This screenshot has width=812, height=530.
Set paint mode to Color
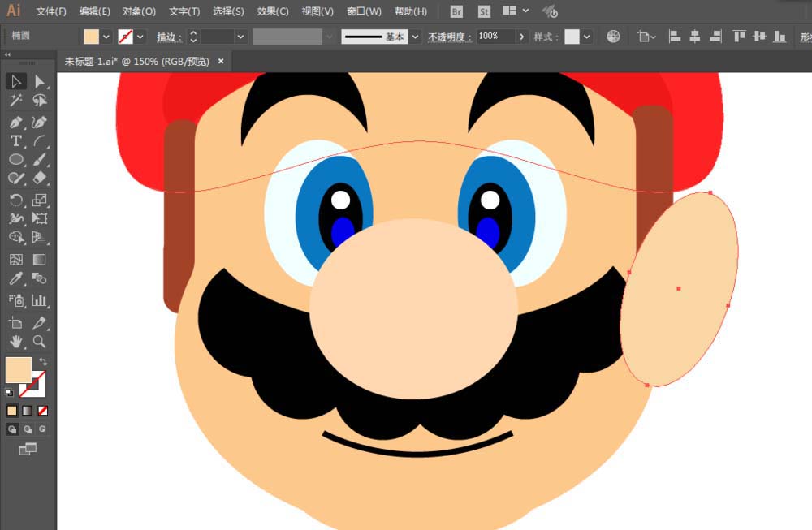click(12, 411)
